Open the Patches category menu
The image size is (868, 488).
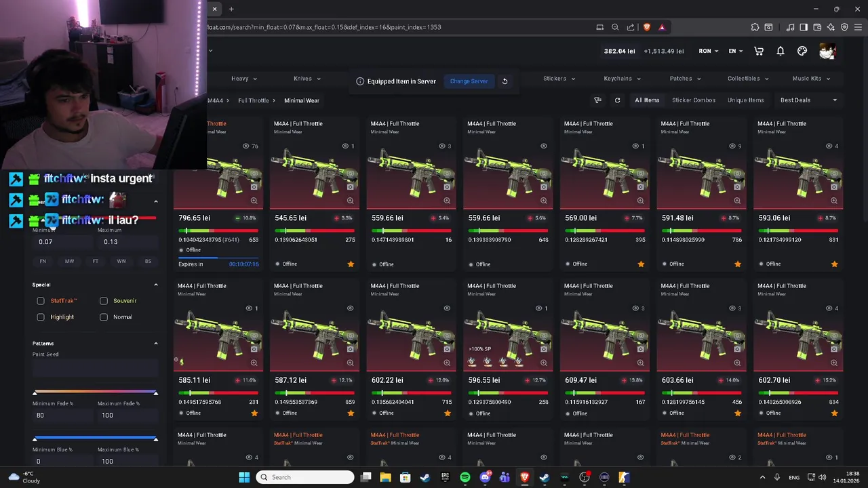[685, 79]
